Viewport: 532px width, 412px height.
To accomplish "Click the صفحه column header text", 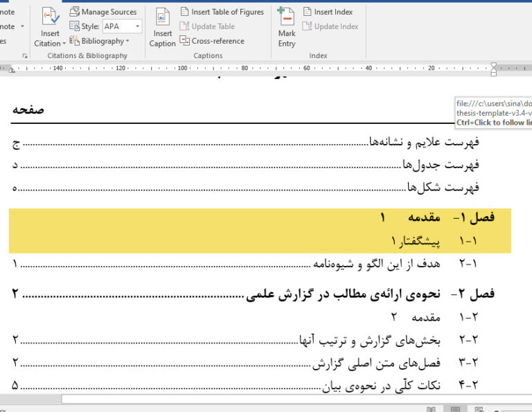I will pos(28,110).
